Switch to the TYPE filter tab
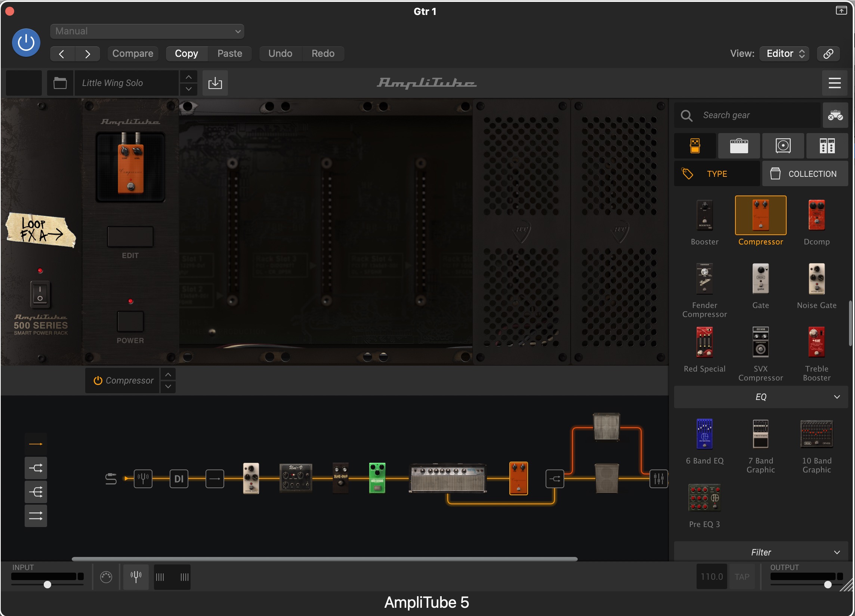This screenshot has width=855, height=616. click(x=717, y=174)
